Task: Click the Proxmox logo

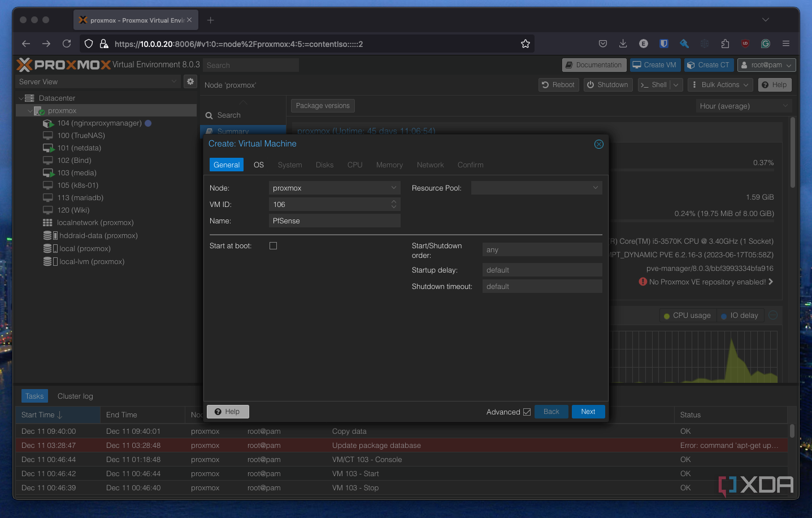Action: pos(63,64)
